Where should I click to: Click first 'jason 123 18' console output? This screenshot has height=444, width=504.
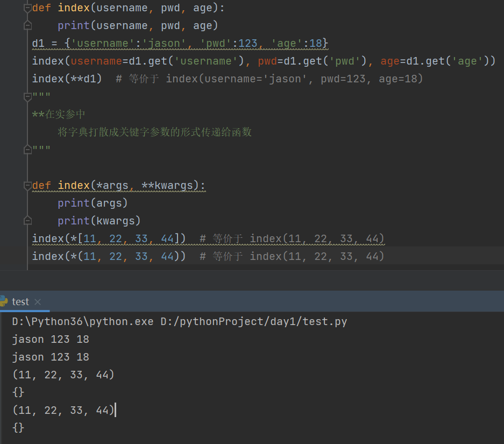pos(51,340)
